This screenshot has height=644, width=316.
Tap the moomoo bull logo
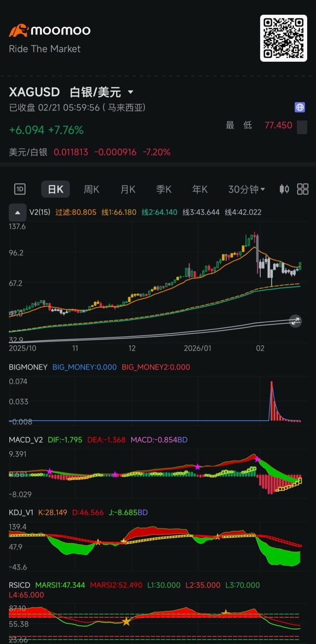pyautogui.click(x=19, y=31)
